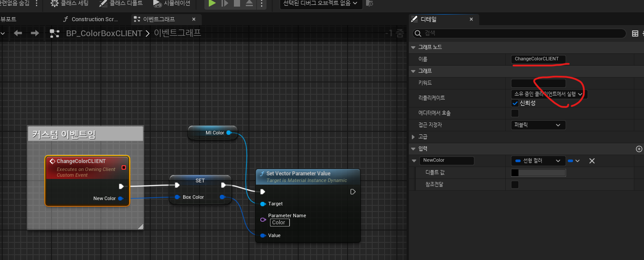
Task: Click the details search field
Action: pyautogui.click(x=519, y=33)
